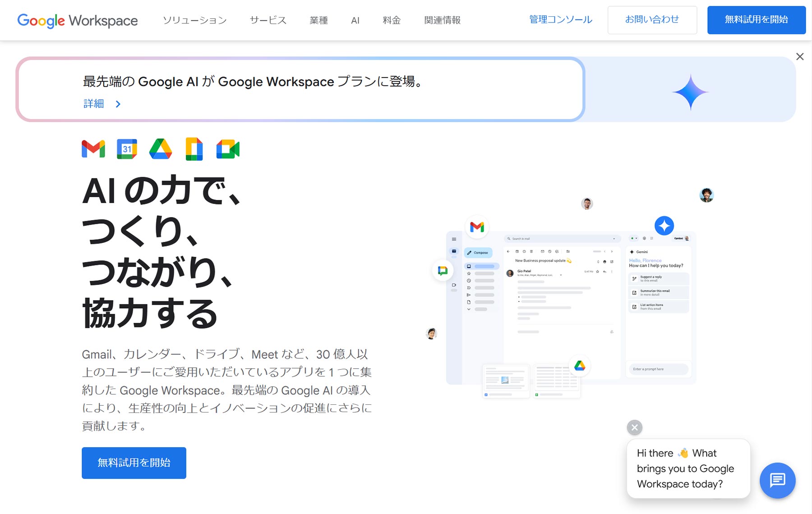Close the AI announcement banner
Screen dimensions: 812x514
click(x=800, y=56)
